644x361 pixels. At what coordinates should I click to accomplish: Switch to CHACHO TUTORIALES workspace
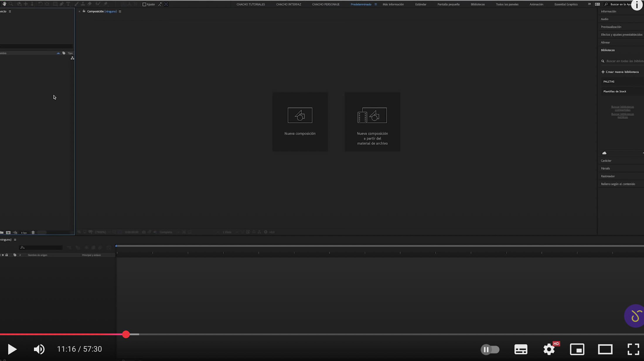tap(251, 4)
